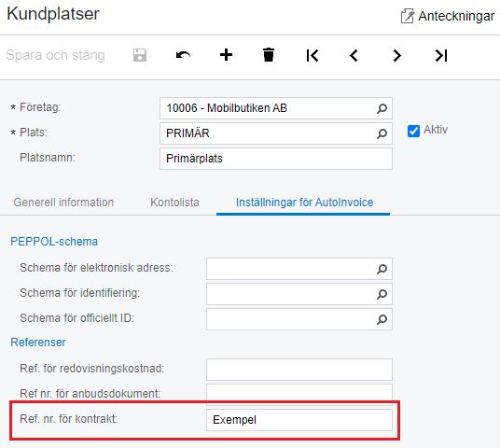The height and width of the screenshot is (448, 500).
Task: Go to the next record
Action: [396, 55]
